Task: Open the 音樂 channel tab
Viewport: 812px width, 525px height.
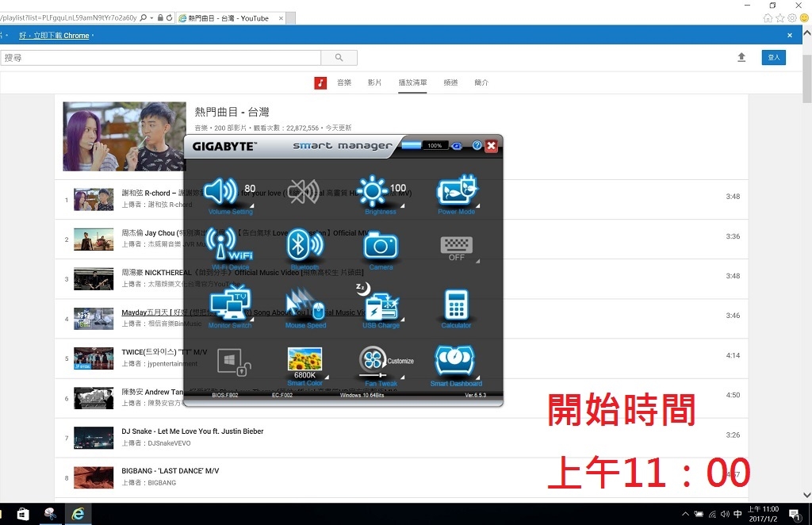Action: (x=344, y=82)
